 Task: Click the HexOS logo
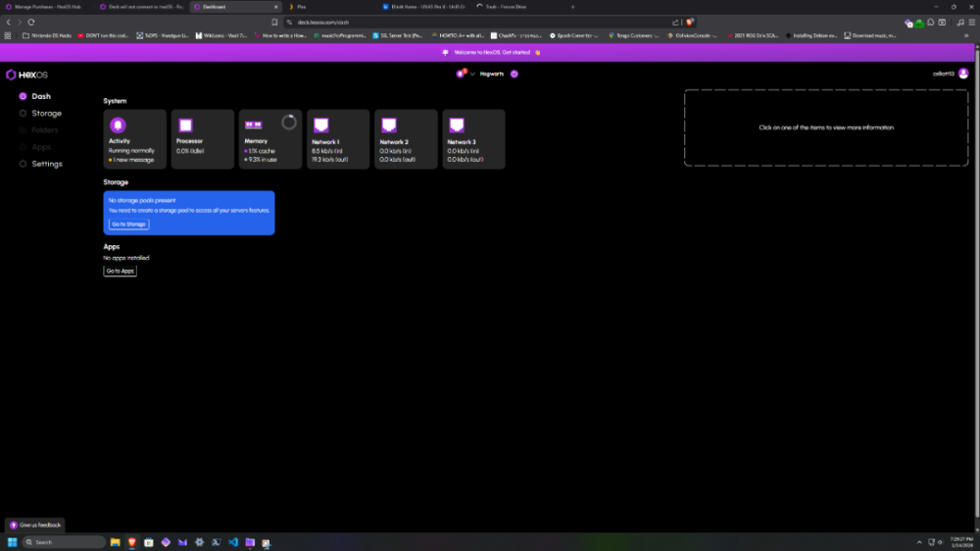coord(25,74)
